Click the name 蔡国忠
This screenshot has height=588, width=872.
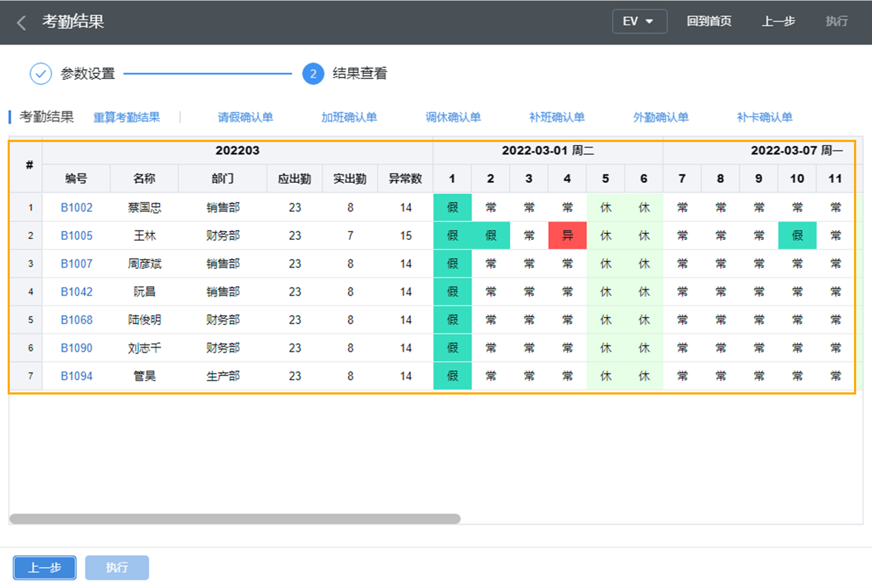pyautogui.click(x=145, y=208)
